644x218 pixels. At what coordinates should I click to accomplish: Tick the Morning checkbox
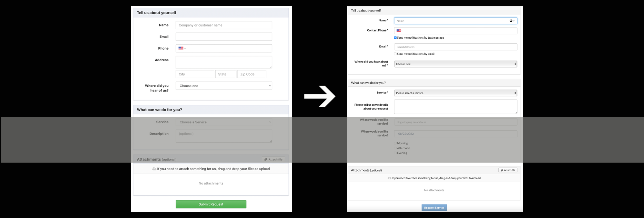[395, 143]
